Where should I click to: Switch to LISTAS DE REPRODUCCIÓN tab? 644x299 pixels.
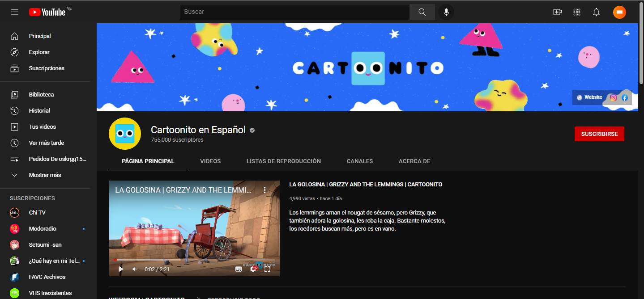(x=284, y=161)
